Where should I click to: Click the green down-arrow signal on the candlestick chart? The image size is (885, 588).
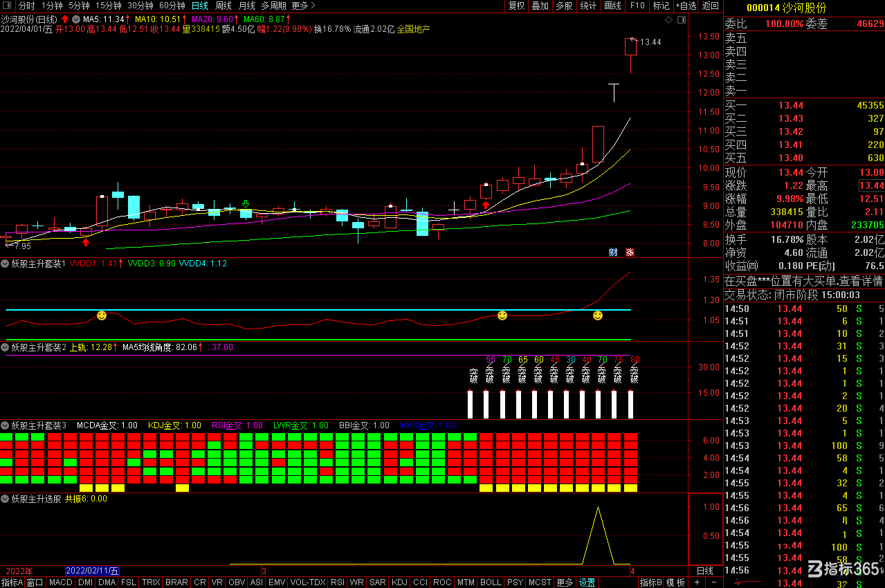tap(245, 204)
